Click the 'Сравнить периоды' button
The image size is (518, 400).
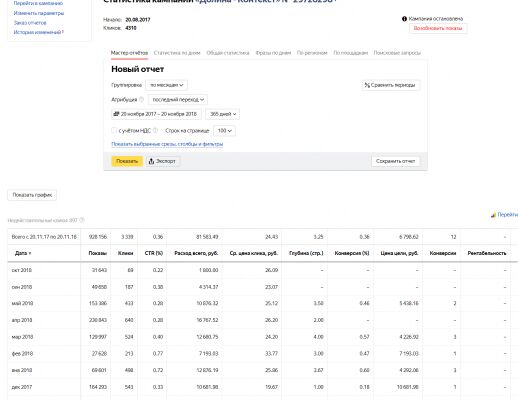390,85
